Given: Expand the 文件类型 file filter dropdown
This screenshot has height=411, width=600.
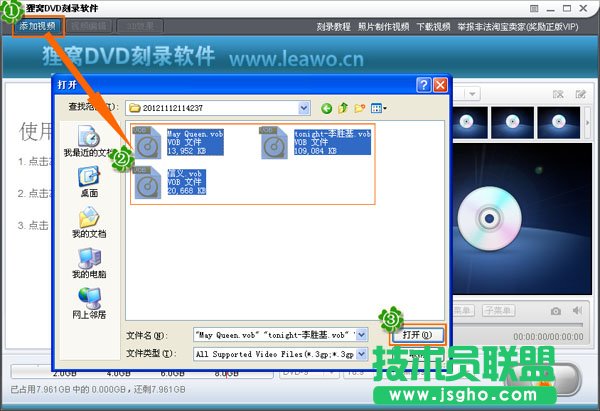Looking at the screenshot, I should click(362, 353).
